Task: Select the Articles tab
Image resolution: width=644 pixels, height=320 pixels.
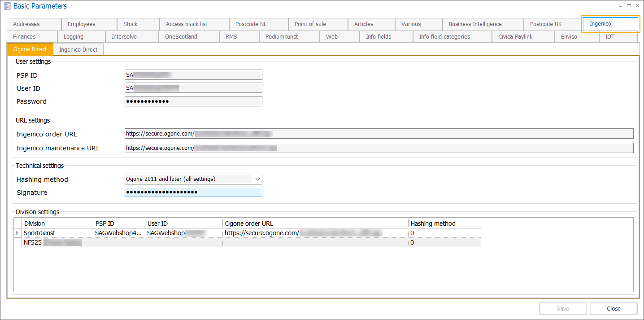Action: [371, 24]
